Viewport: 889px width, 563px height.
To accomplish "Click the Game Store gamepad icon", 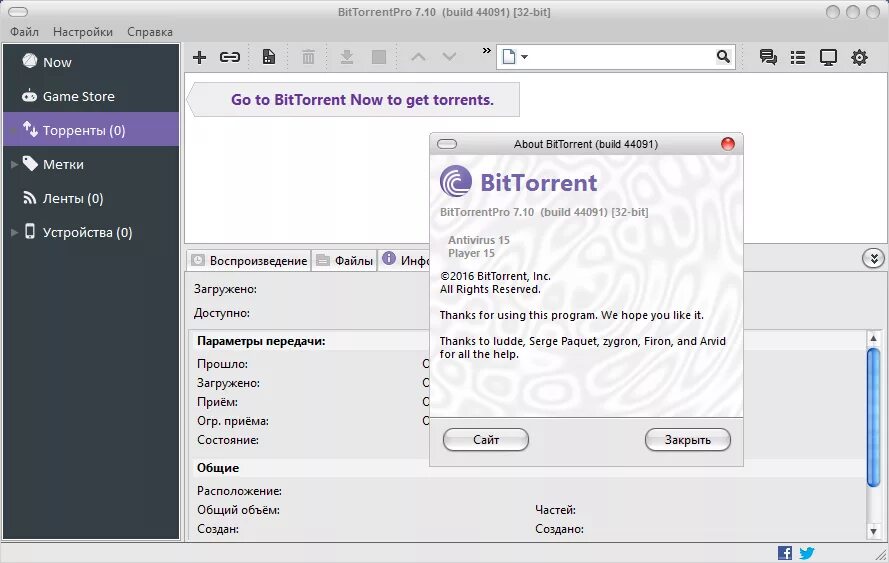I will pos(29,95).
